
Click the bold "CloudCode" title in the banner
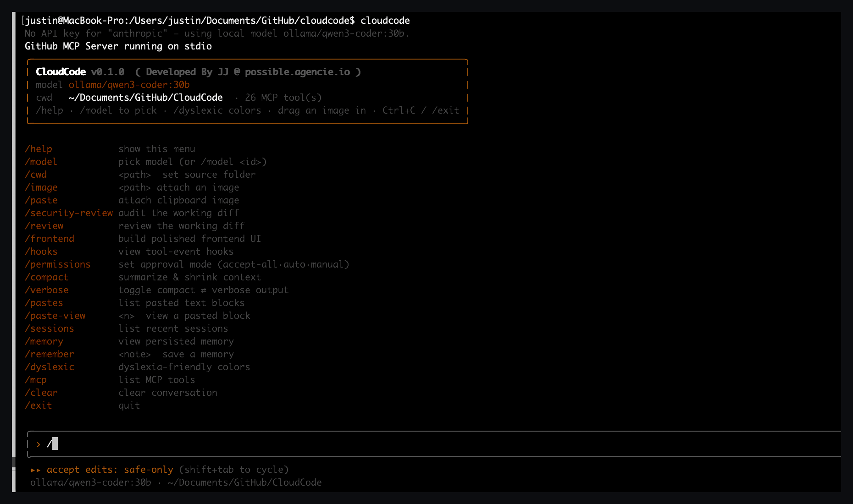coord(61,72)
